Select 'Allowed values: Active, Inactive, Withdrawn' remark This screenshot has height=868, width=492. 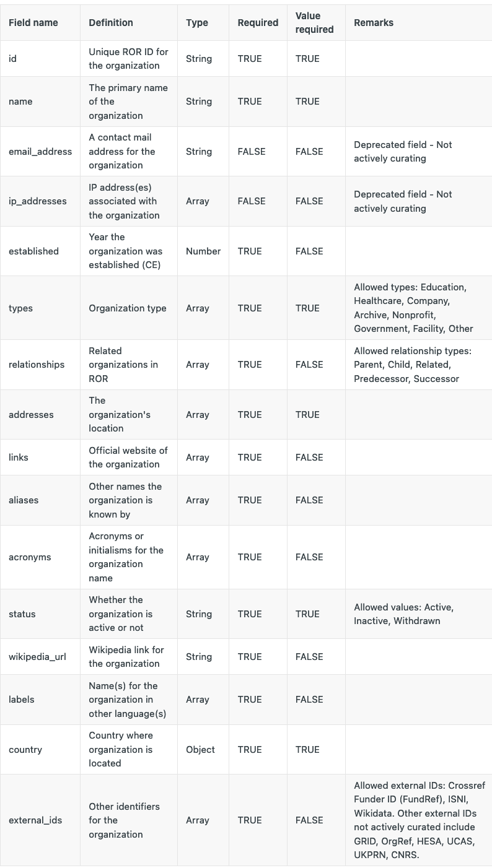point(403,614)
